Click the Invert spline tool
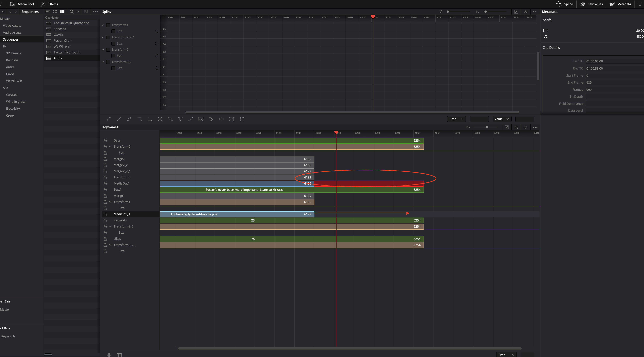The width and height of the screenshot is (644, 357). [129, 119]
